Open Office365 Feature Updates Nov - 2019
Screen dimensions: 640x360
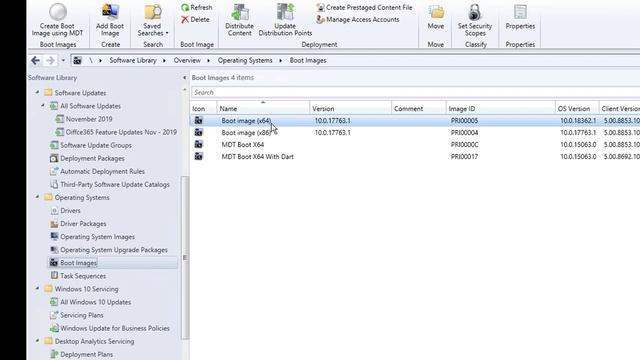tap(121, 132)
